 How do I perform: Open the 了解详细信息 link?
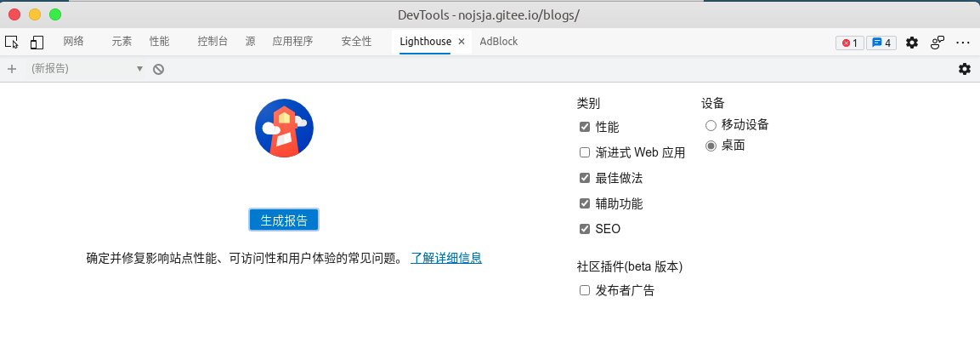[x=446, y=258]
